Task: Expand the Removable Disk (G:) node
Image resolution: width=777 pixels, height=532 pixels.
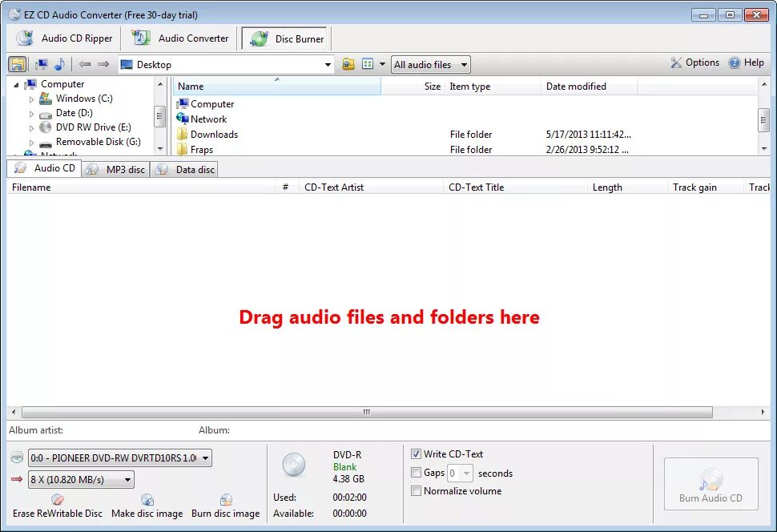Action: click(31, 143)
